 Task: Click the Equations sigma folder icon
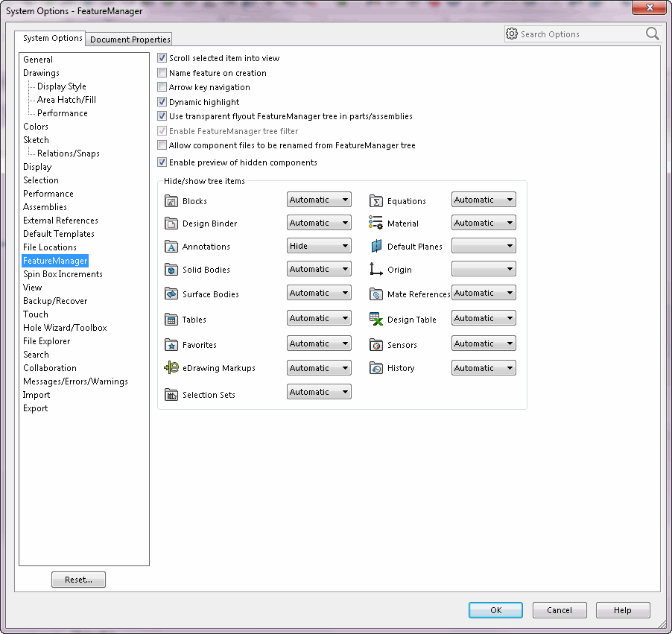click(x=375, y=200)
